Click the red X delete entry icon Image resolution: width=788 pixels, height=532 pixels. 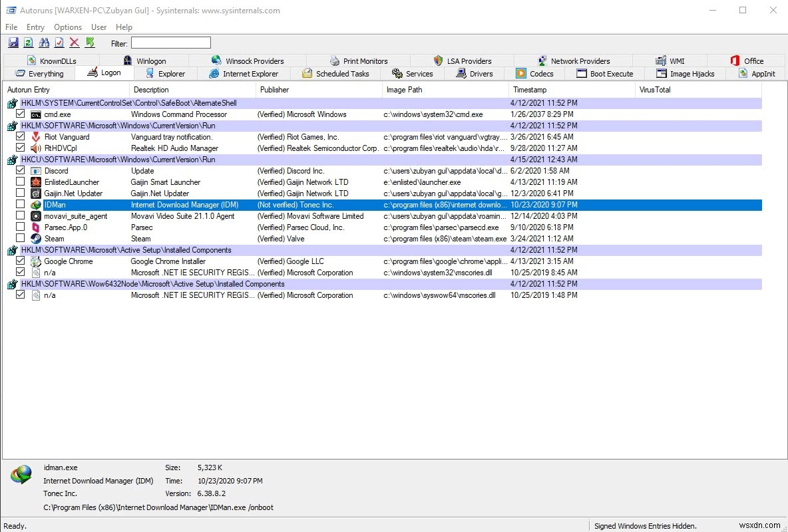click(73, 42)
